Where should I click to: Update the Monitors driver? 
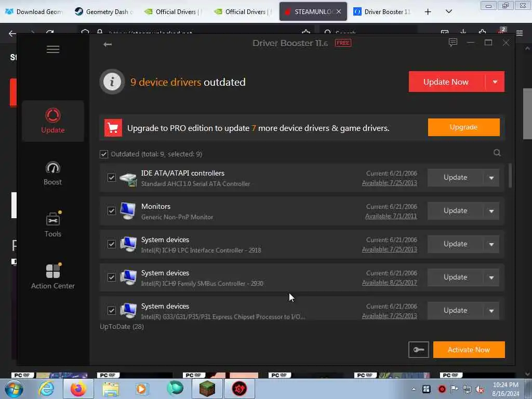point(455,211)
